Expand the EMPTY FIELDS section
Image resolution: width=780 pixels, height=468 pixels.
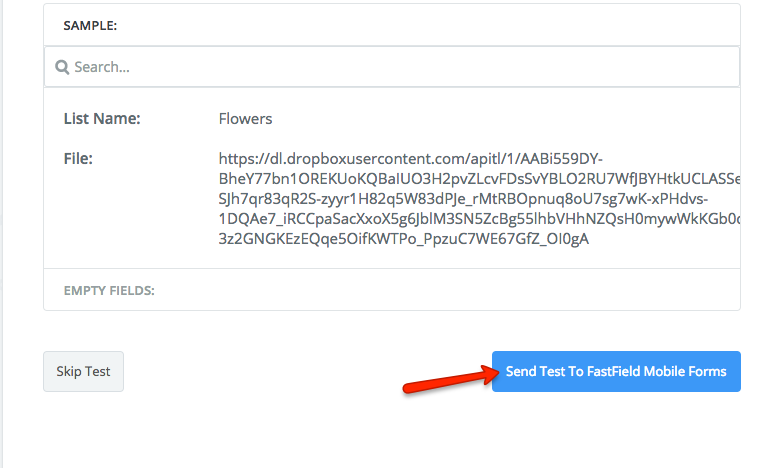point(109,291)
